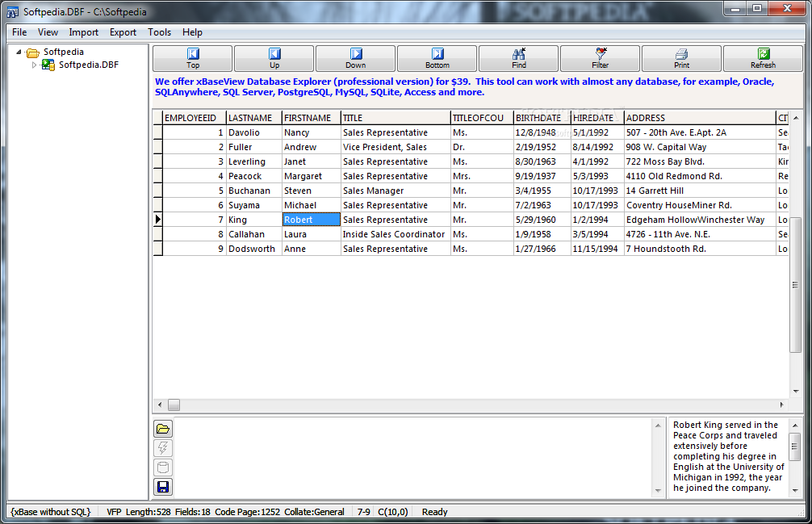
Task: Open the Help menu
Action: 192,32
